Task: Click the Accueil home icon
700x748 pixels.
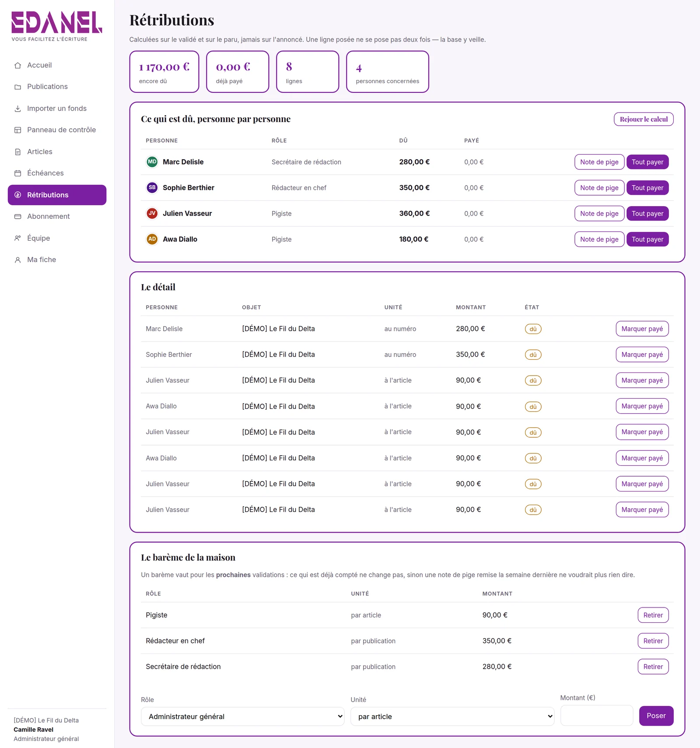Action: (x=17, y=65)
